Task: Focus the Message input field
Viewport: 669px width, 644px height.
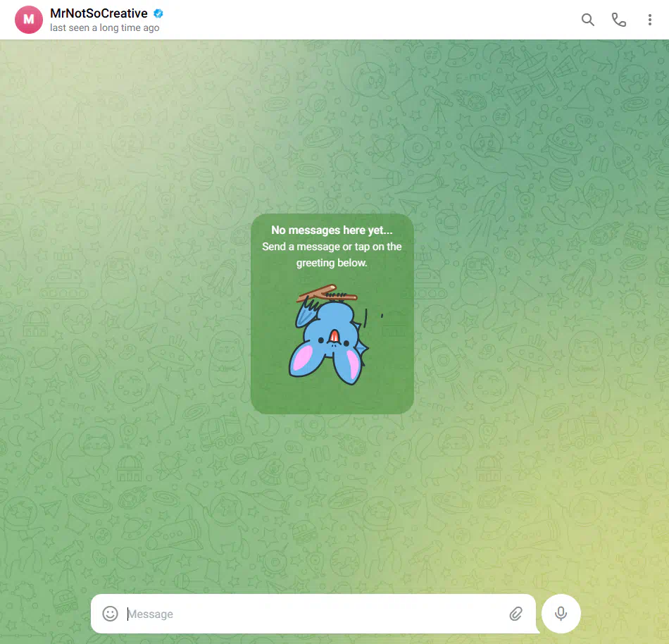Action: [x=313, y=614]
